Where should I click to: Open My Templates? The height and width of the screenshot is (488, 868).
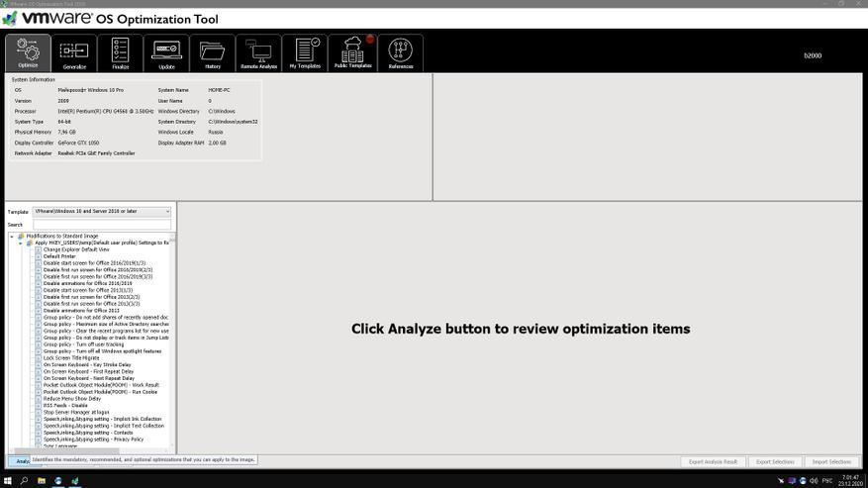305,53
